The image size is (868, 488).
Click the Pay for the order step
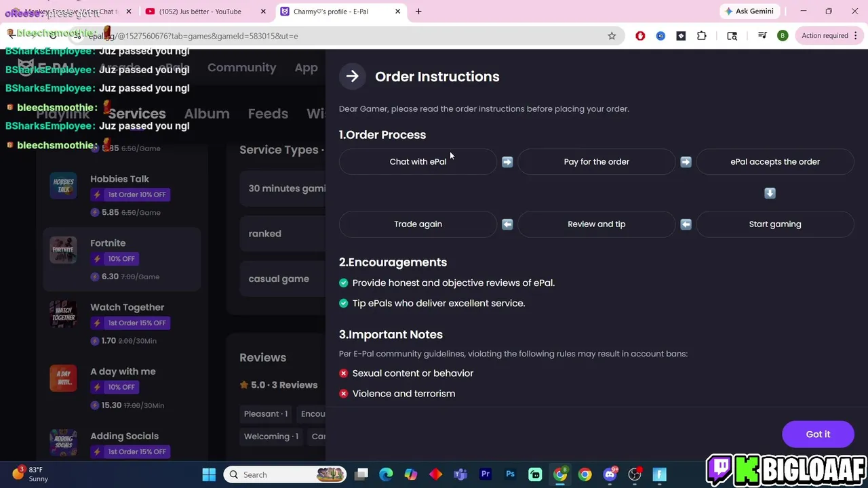tap(597, 162)
